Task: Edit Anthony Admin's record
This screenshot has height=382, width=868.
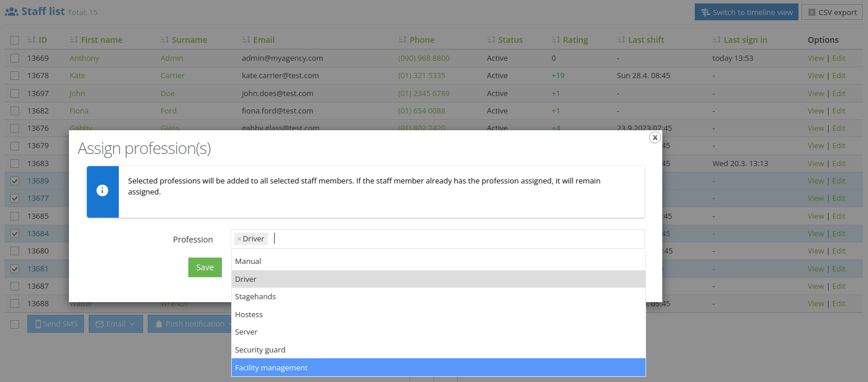Action: pyautogui.click(x=839, y=58)
